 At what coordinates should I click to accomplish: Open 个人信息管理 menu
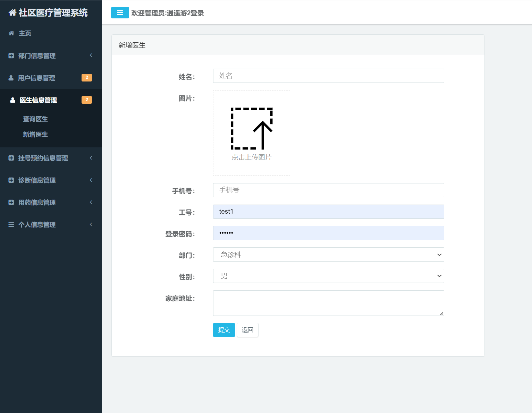click(x=51, y=224)
